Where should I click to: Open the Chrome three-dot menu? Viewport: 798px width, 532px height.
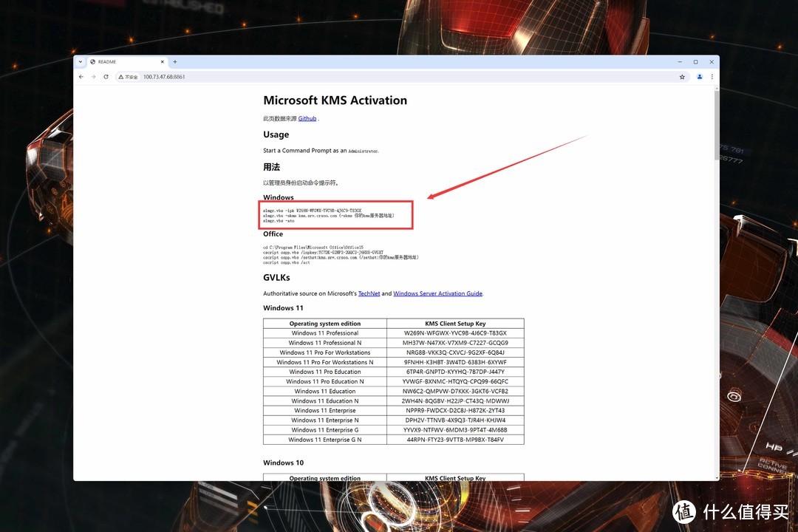click(712, 77)
